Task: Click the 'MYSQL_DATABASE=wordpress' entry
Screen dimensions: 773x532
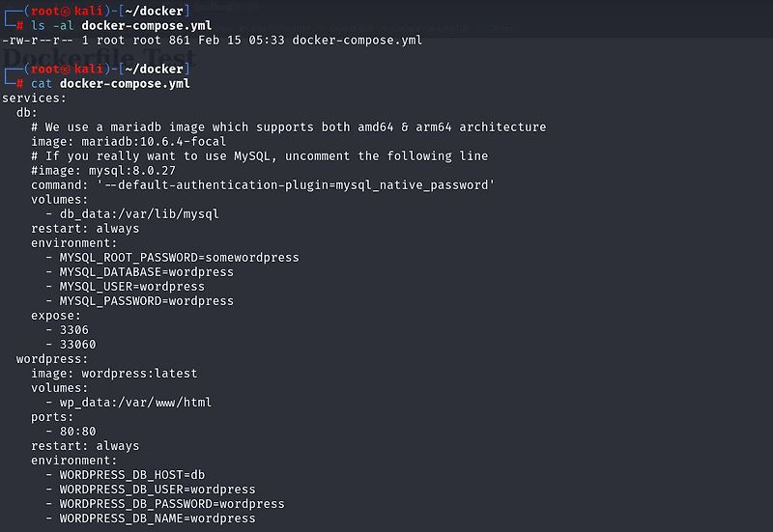Action: pyautogui.click(x=146, y=272)
